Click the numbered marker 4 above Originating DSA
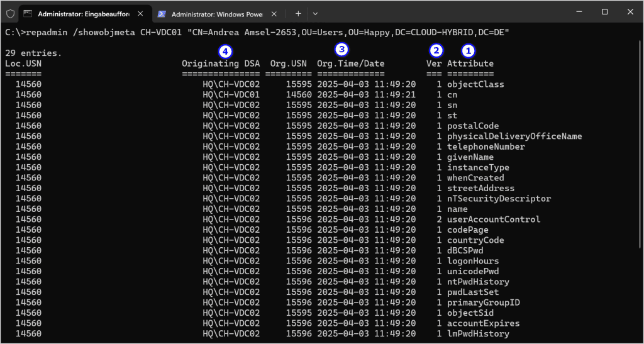Viewport: 644px width, 344px height. click(x=225, y=51)
